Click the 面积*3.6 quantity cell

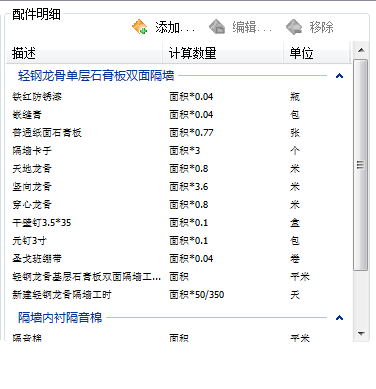pos(189,187)
